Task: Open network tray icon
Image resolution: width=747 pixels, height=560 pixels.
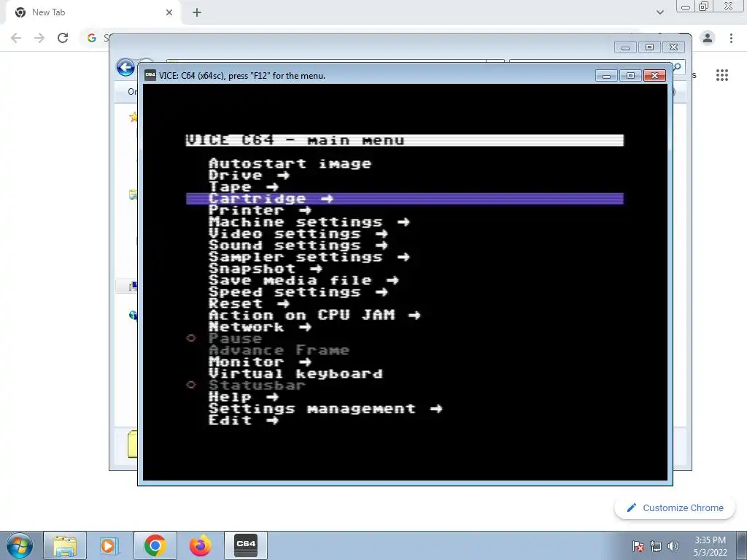Action: 656,546
